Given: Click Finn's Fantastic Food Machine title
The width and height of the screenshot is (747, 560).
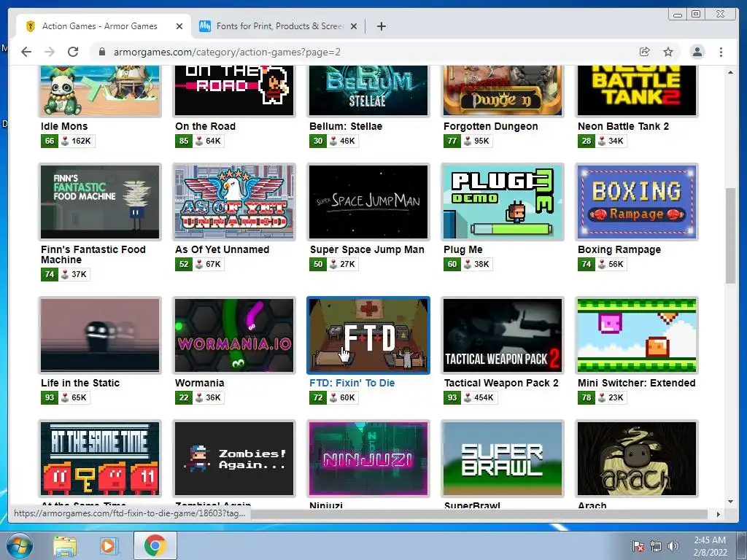Looking at the screenshot, I should [x=93, y=254].
